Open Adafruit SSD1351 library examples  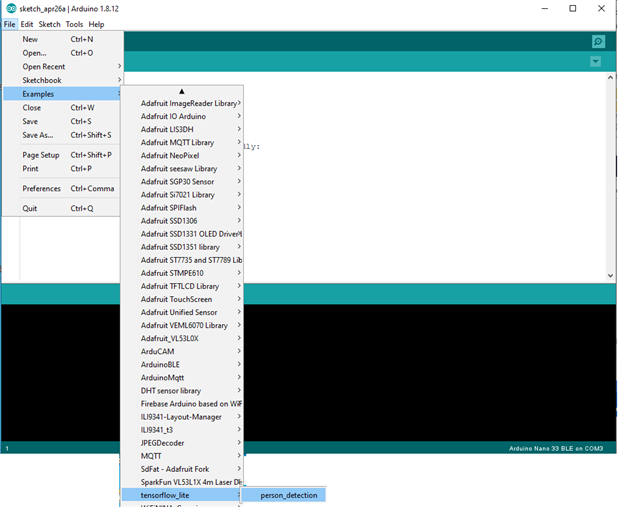pos(182,247)
